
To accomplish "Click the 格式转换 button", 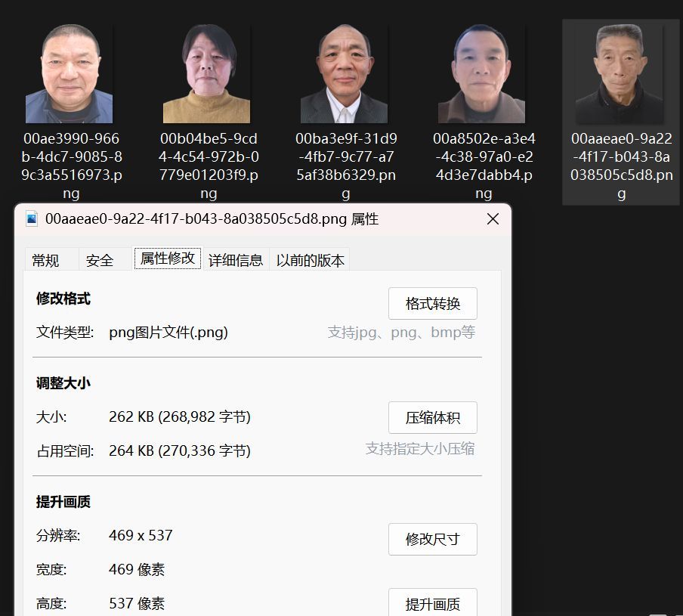I will 432,304.
